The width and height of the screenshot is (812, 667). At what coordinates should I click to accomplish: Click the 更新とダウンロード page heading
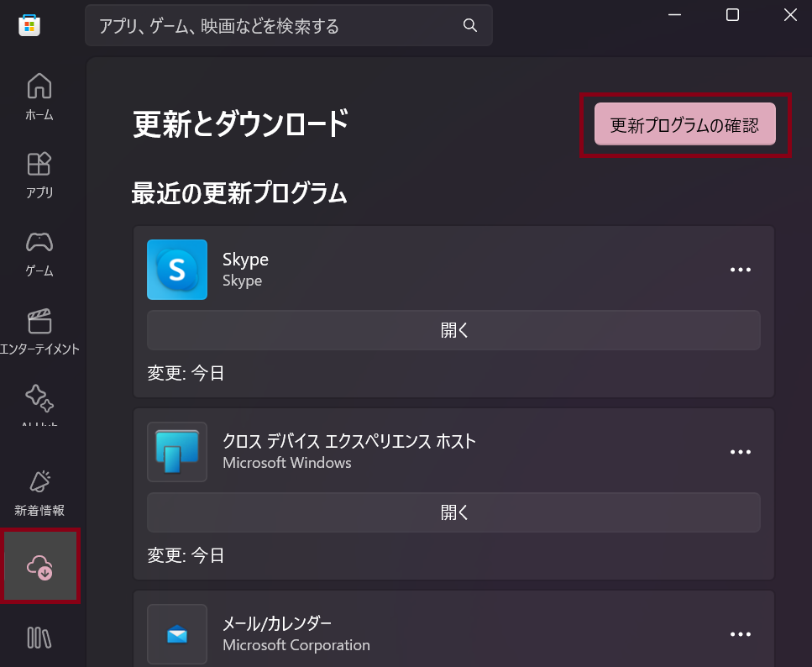[241, 123]
